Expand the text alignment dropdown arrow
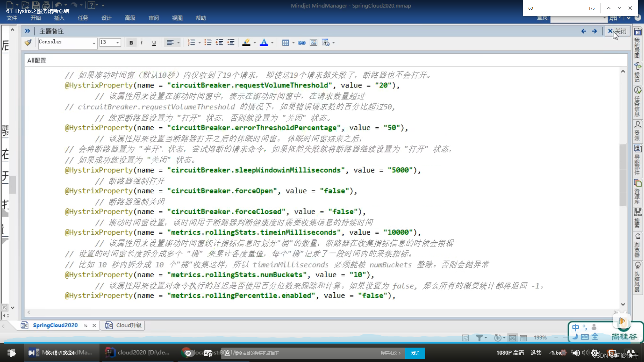Screen dimensions: 644x362 [178, 43]
